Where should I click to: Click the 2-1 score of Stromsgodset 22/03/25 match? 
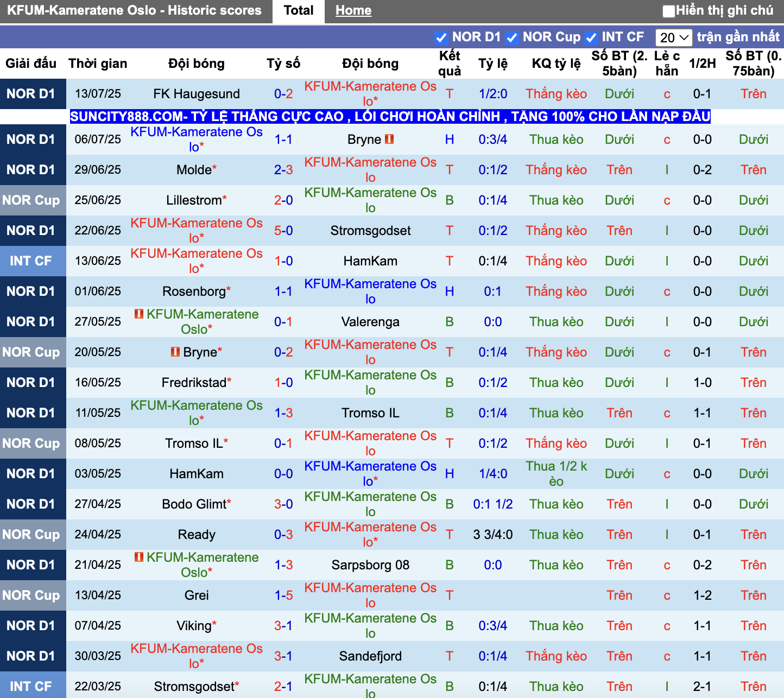283,687
